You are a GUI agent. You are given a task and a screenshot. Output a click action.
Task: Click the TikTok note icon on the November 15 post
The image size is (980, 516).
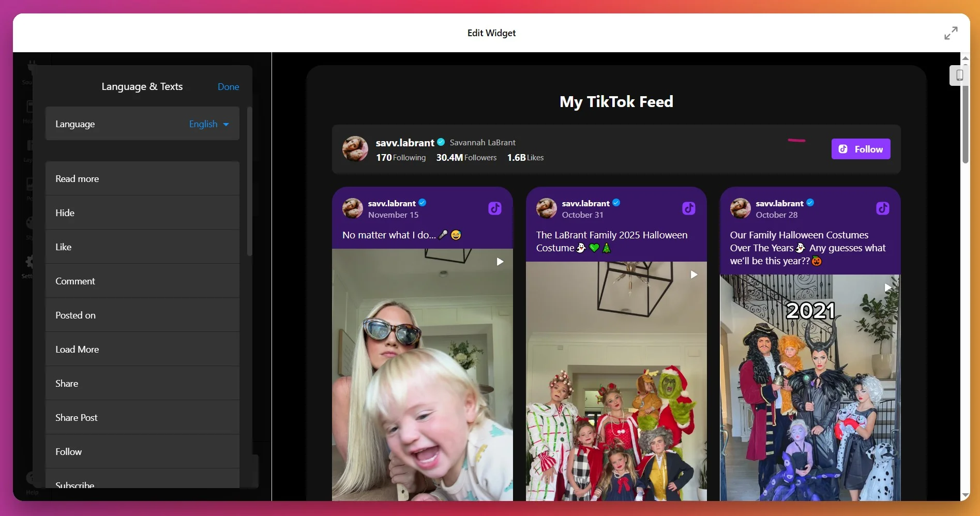coord(495,208)
